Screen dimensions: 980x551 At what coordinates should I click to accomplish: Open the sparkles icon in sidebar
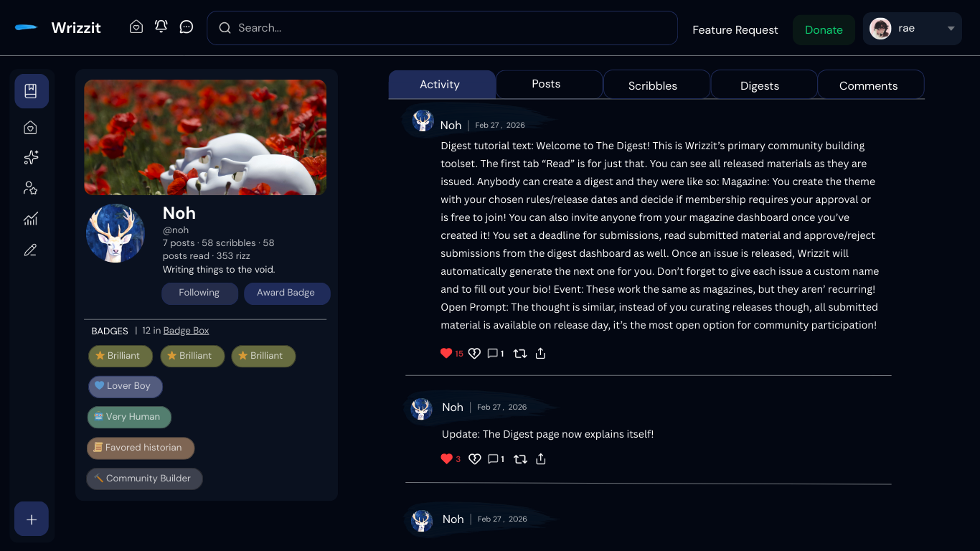(x=31, y=158)
